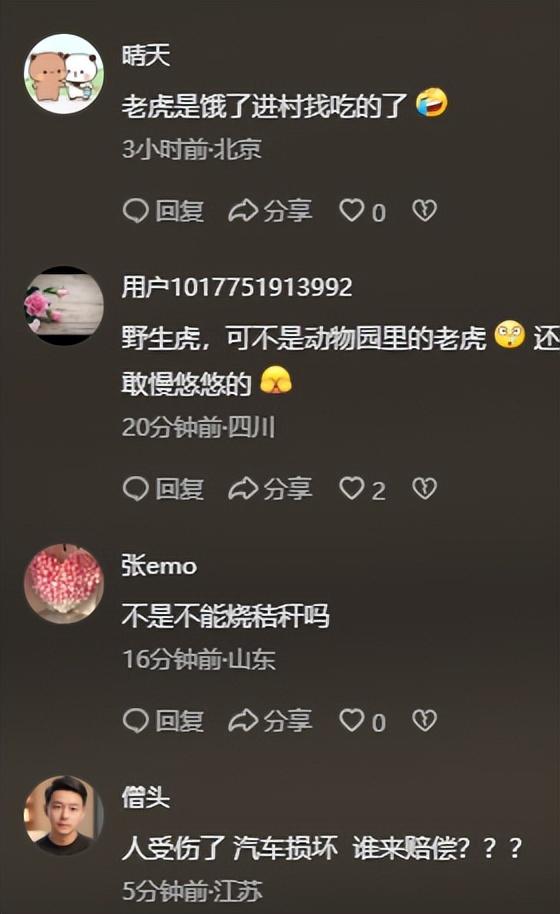Dislike the comment by 用户1017751913992
The image size is (560, 914).
click(x=424, y=488)
